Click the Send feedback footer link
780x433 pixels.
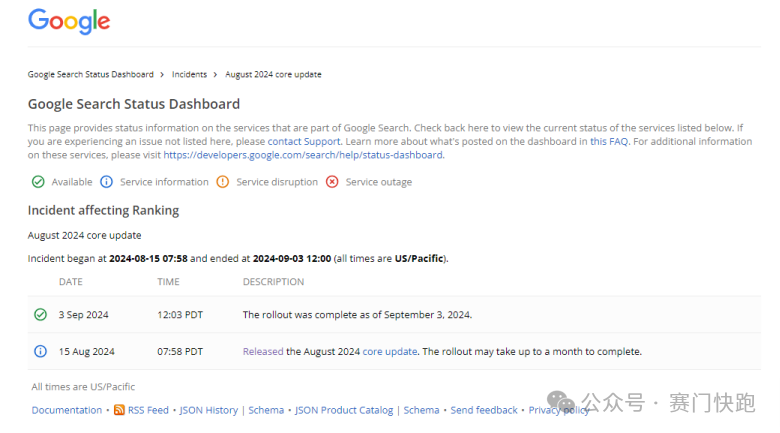[x=484, y=410]
